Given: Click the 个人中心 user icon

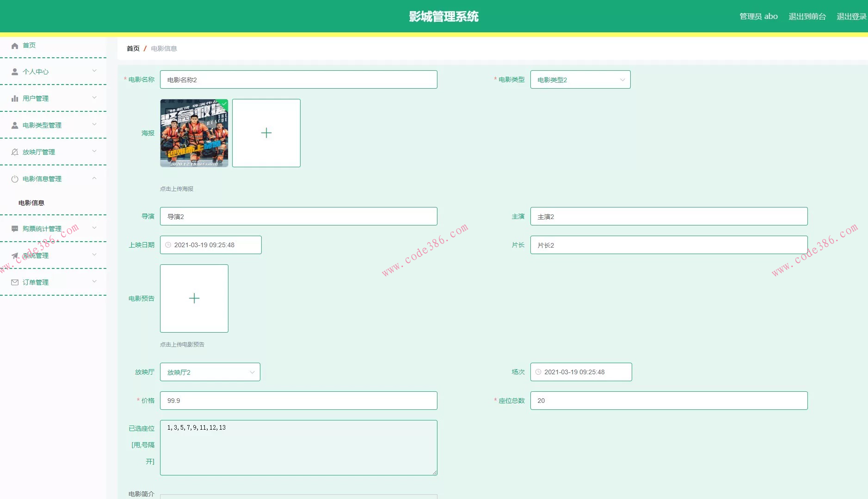Looking at the screenshot, I should coord(15,72).
